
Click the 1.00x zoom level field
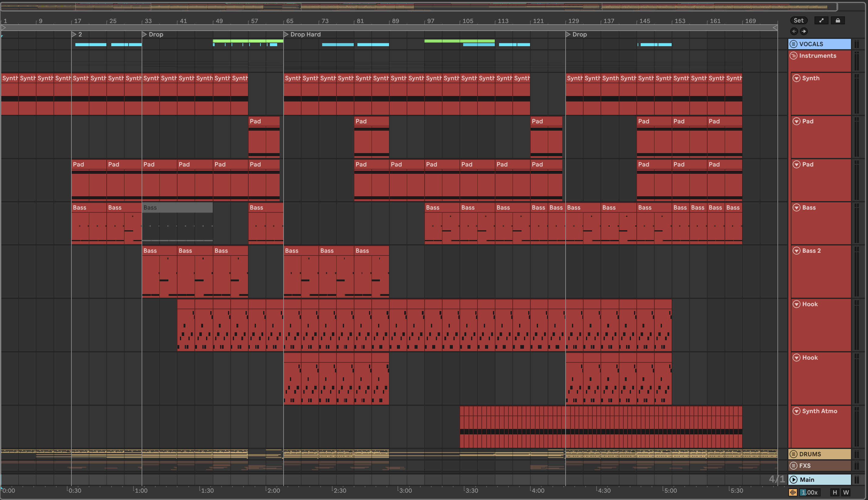809,492
